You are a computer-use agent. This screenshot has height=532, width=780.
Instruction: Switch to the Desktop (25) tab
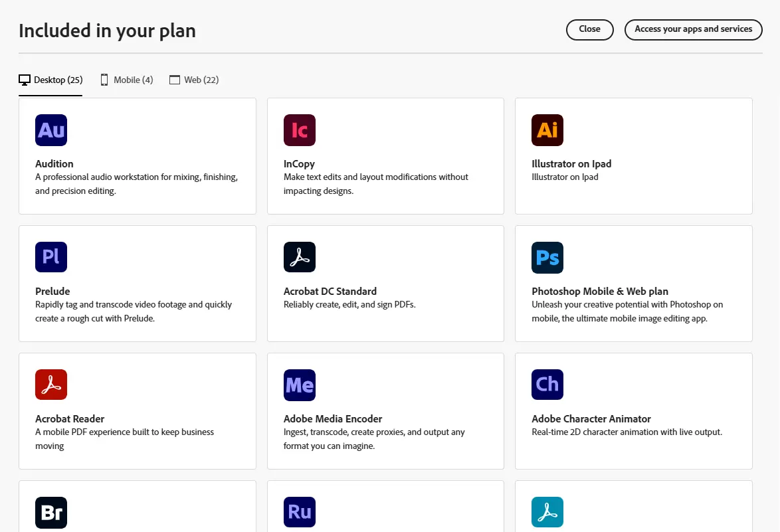tap(50, 80)
